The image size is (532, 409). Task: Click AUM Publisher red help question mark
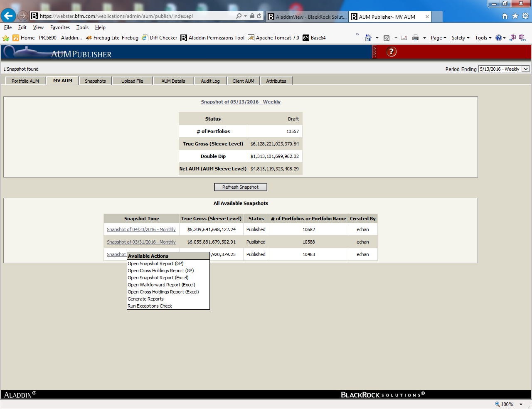392,52
